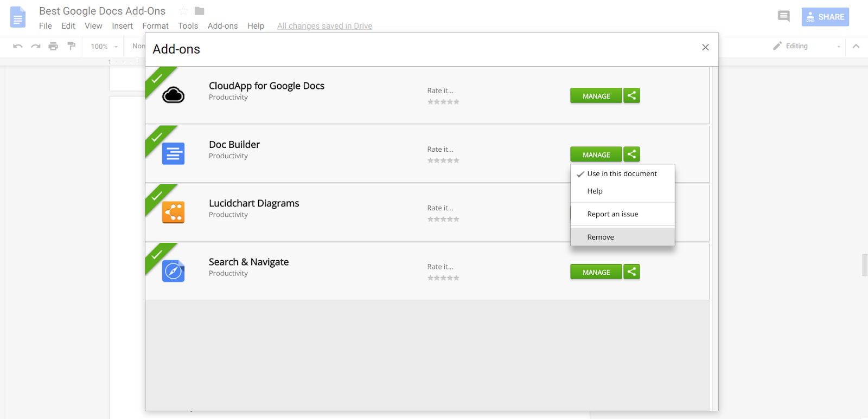Click the Search & Navigate title text
The height and width of the screenshot is (419, 868).
(248, 262)
